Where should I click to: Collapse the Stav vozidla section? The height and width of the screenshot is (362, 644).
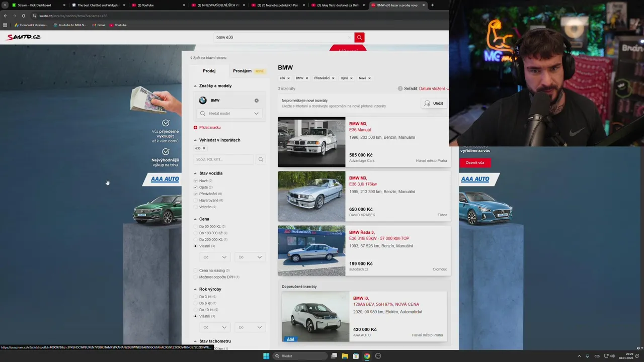195,173
